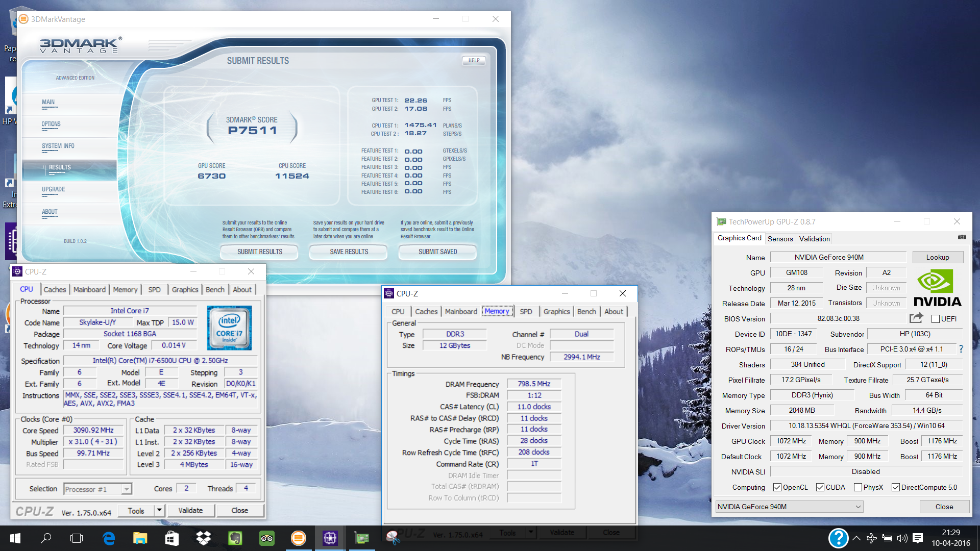Click SUBMIT SAVED button in 3DMark
980x551 pixels.
pos(437,252)
